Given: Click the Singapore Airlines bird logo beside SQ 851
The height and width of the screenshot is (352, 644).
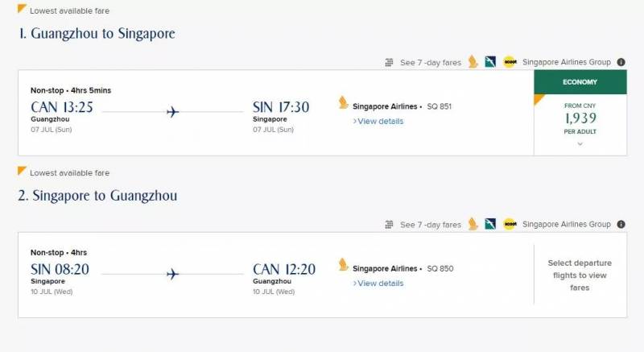Looking at the screenshot, I should point(344,104).
